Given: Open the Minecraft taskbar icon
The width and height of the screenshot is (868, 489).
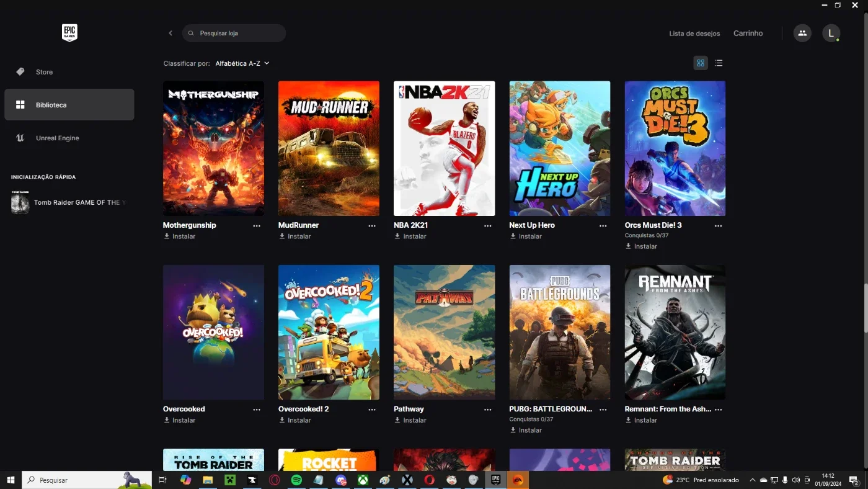Looking at the screenshot, I should [x=230, y=480].
